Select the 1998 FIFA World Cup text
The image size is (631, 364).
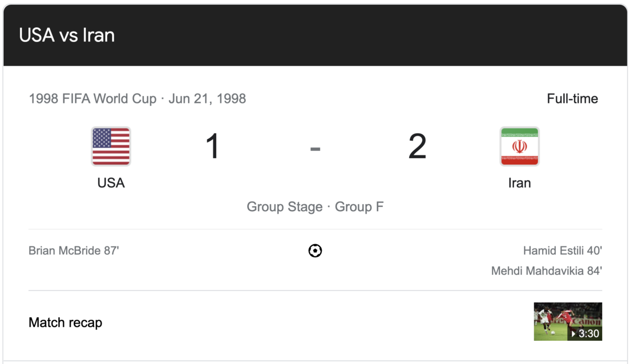tap(93, 99)
